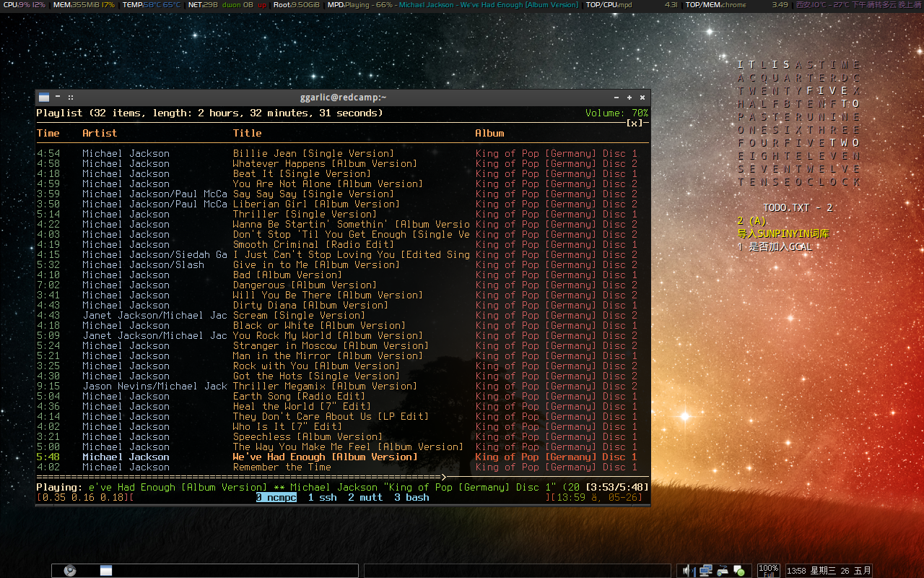Viewport: 924px width, 578px height.
Task: Click the battery 100% Full indicator
Action: [768, 571]
